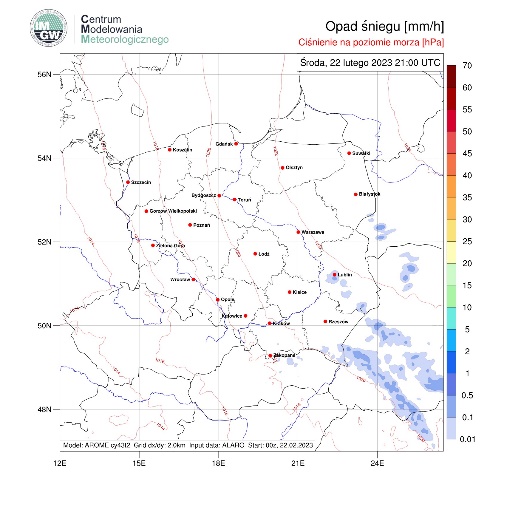Click the IMGW round logo
Viewport: 507px width, 507px height.
click(x=49, y=28)
